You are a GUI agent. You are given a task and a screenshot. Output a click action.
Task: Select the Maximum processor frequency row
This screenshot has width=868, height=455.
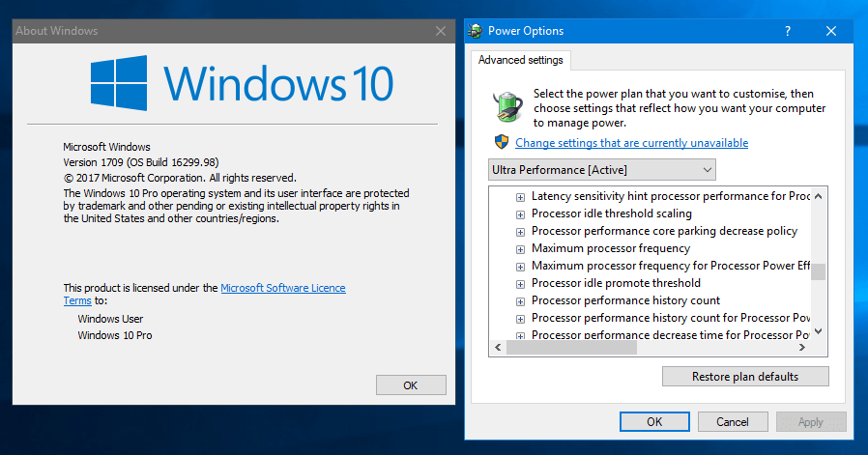pyautogui.click(x=611, y=248)
